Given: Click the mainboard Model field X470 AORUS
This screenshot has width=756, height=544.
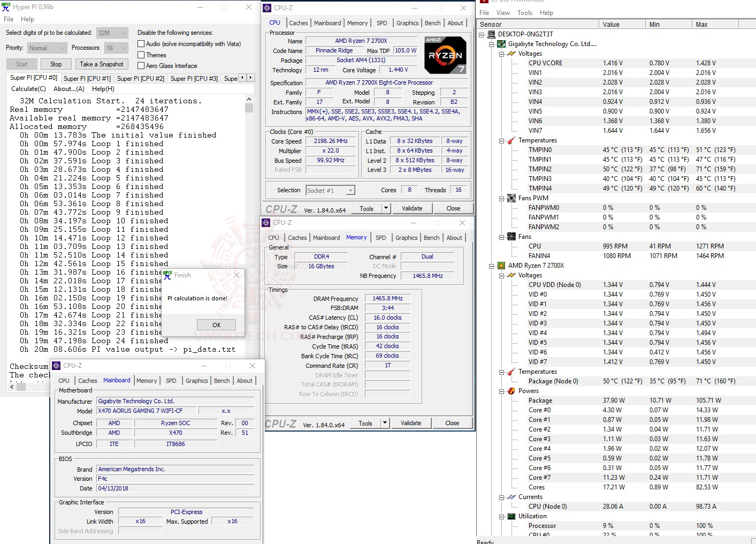Looking at the screenshot, I should (x=147, y=411).
